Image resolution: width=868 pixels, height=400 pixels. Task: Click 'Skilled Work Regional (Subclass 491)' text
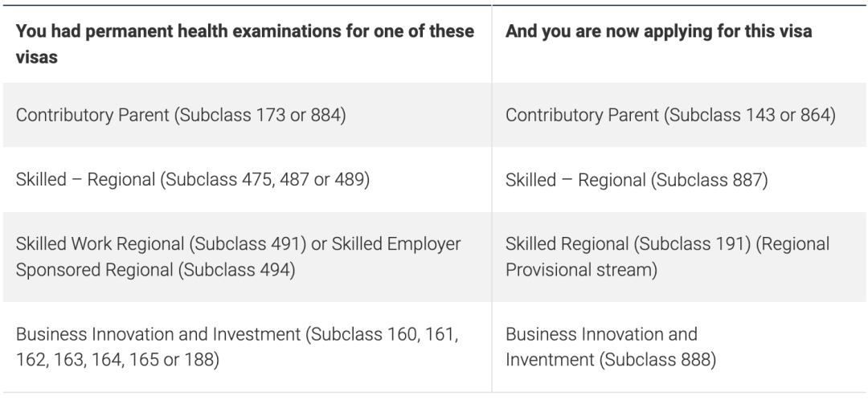click(160, 243)
